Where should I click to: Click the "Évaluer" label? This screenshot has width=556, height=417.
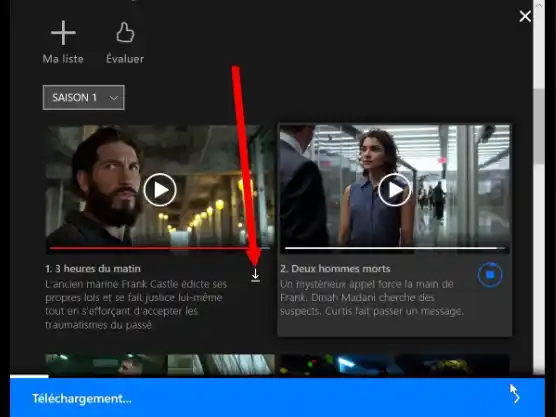[125, 59]
